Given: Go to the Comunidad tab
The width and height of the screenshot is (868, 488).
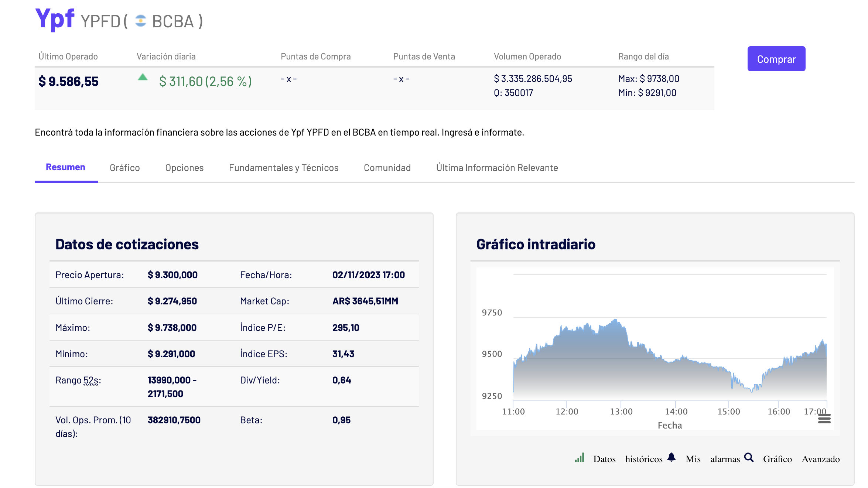Looking at the screenshot, I should (x=387, y=168).
